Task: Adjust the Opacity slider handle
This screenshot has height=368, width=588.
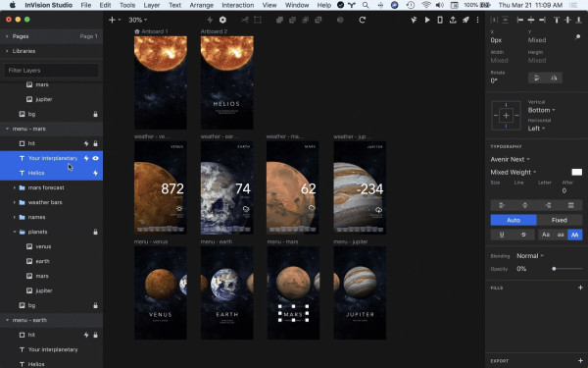Action: click(554, 269)
